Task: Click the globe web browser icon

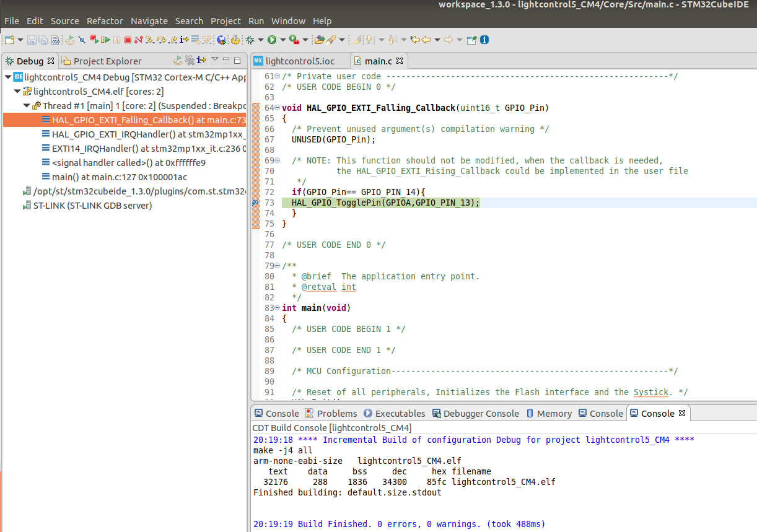Action: point(221,40)
